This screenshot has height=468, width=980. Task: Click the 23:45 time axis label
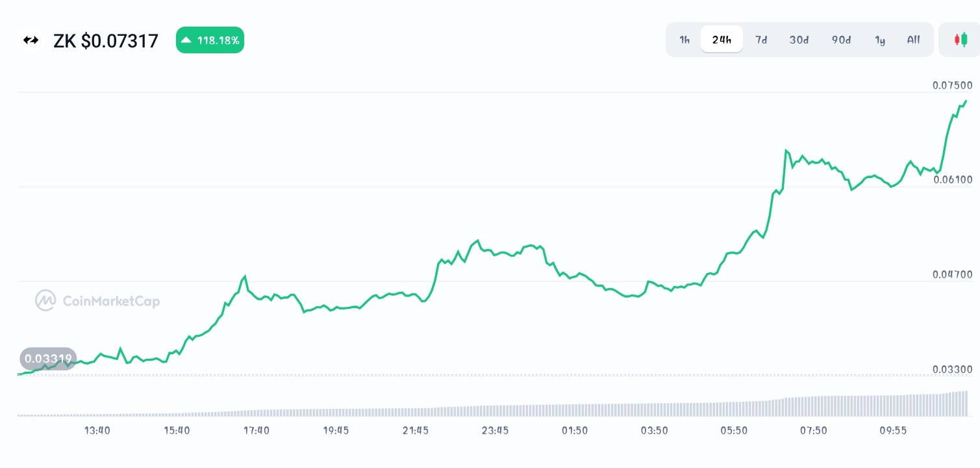495,430
